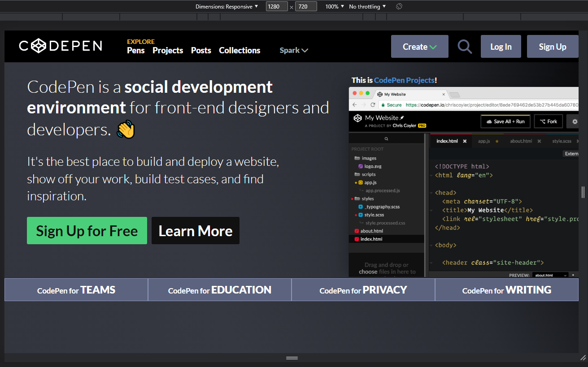Open the Create dropdown button

419,47
